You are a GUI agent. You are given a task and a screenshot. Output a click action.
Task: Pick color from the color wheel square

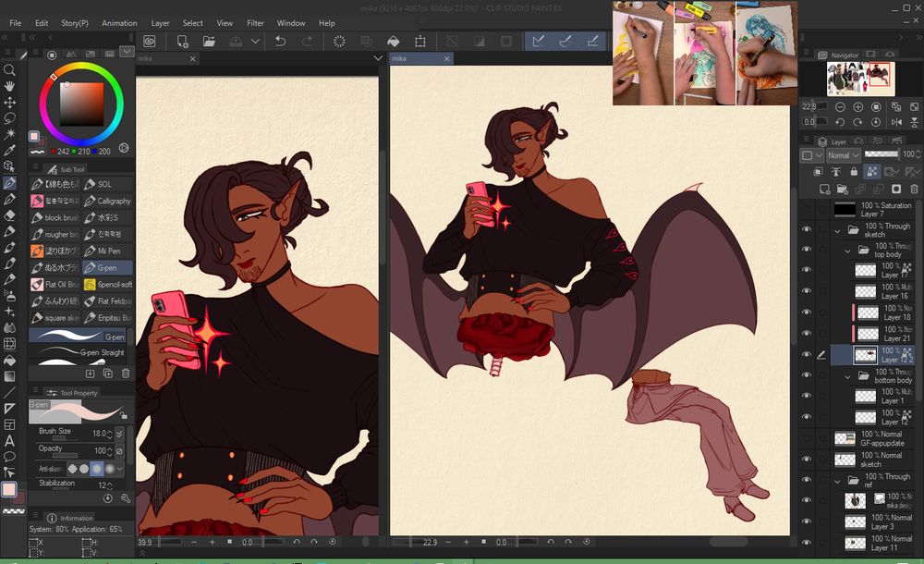(x=81, y=104)
